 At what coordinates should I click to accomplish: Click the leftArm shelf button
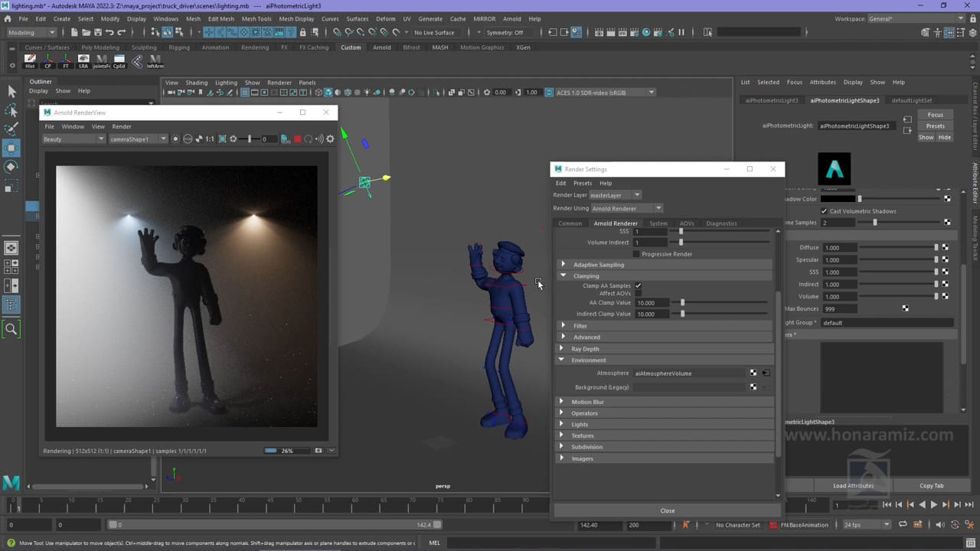[155, 61]
